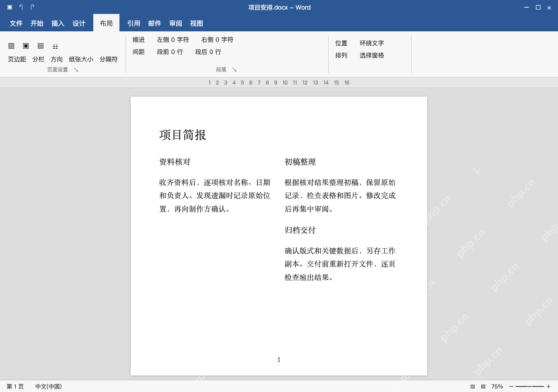Click the 左侧 0 字符 indent field

click(x=173, y=40)
